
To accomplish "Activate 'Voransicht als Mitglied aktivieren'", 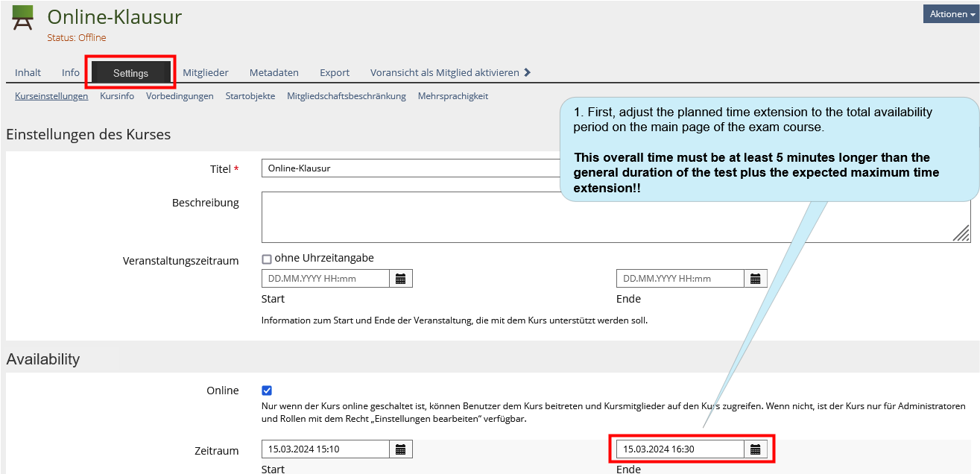I will pos(444,72).
